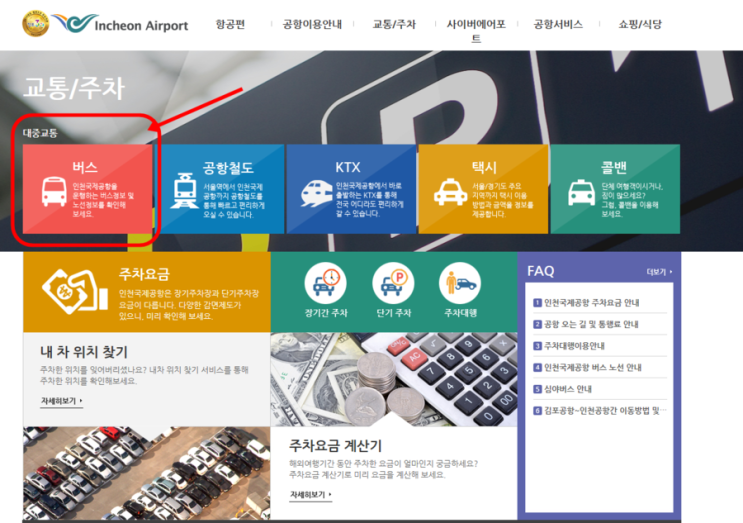Click the 주차요금 계산기 heading
Viewport: 743px width, 523px height.
coord(335,445)
